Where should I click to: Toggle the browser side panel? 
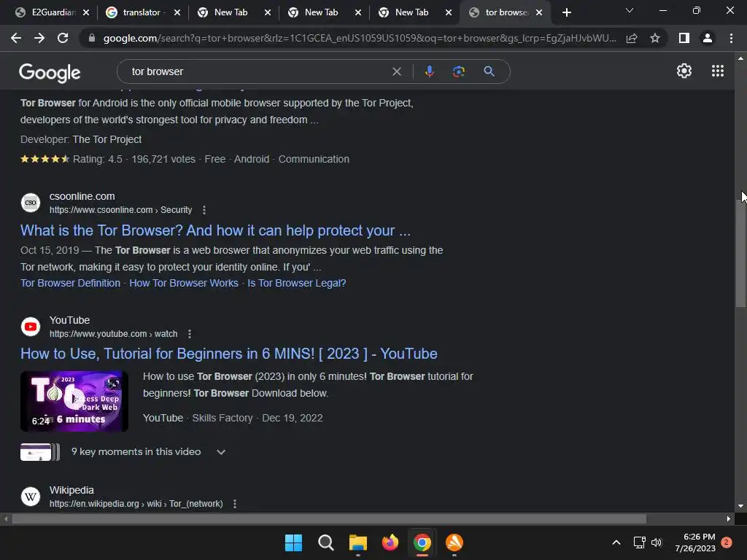click(x=684, y=38)
